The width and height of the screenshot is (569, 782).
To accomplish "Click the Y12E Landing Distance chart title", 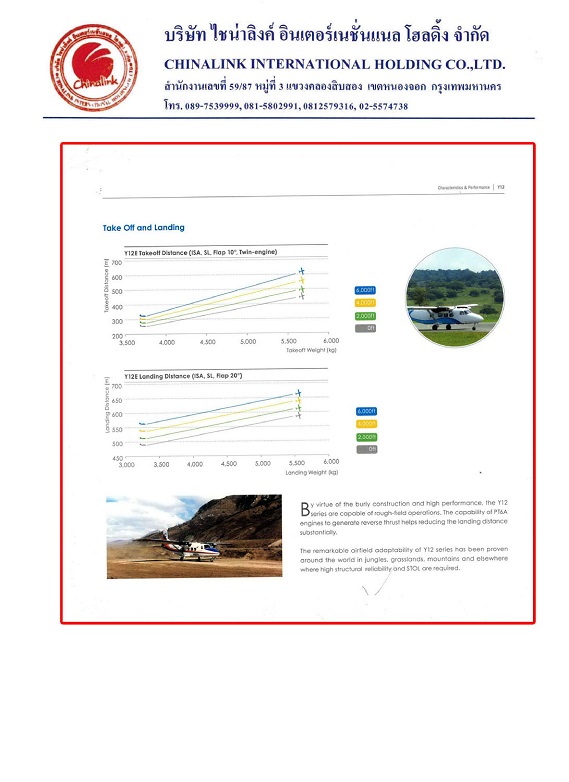I will pos(183,376).
